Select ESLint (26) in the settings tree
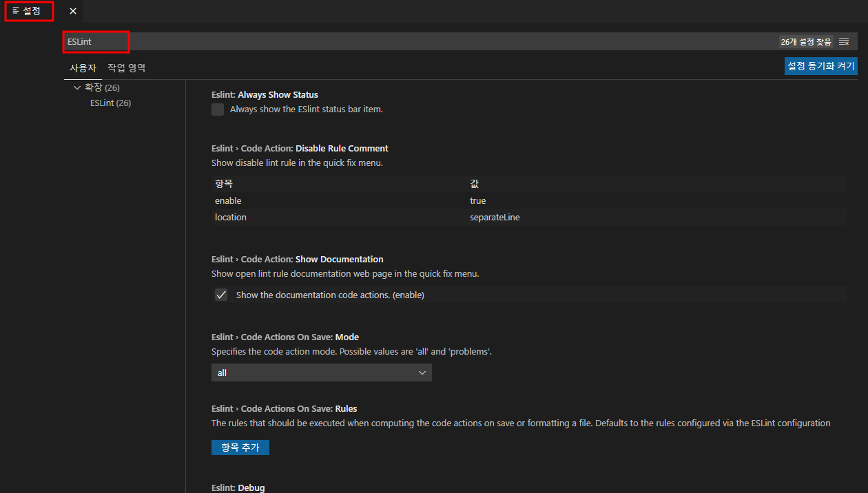 111,103
